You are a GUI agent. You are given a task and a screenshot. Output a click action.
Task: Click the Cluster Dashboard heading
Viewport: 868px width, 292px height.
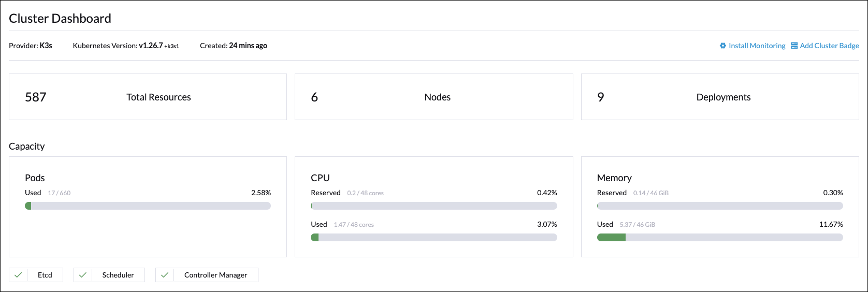pos(60,19)
